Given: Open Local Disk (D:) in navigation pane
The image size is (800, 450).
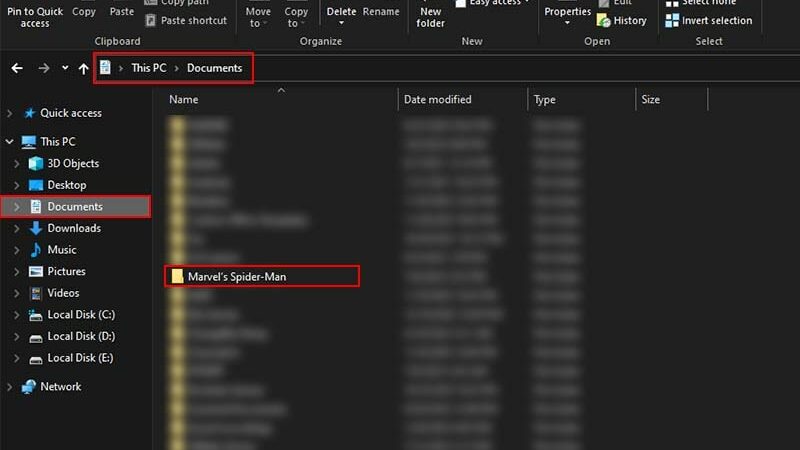Looking at the screenshot, I should pos(81,336).
